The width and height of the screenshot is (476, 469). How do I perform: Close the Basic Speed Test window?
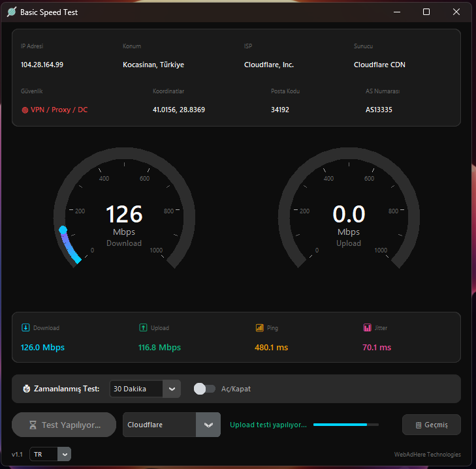[456, 12]
